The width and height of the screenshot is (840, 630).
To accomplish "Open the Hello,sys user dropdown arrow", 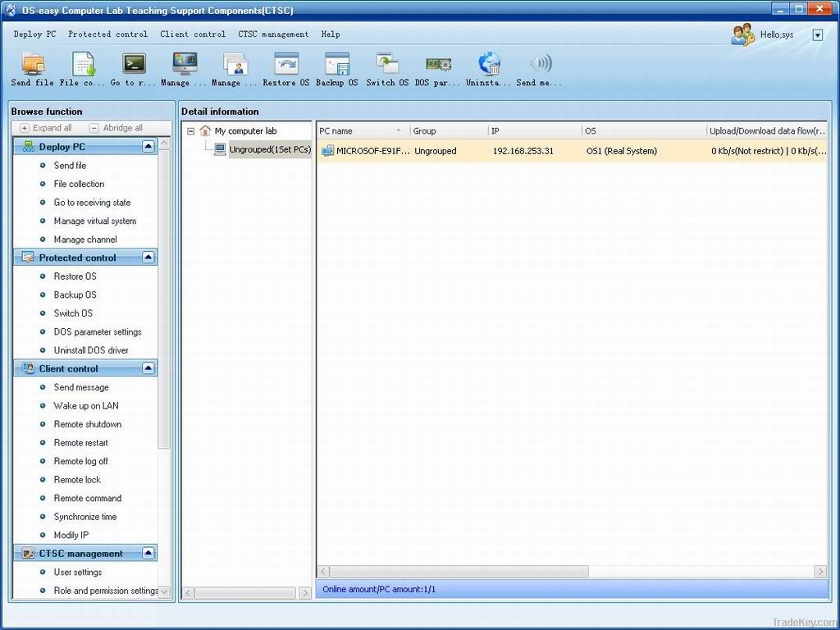I will (x=817, y=34).
